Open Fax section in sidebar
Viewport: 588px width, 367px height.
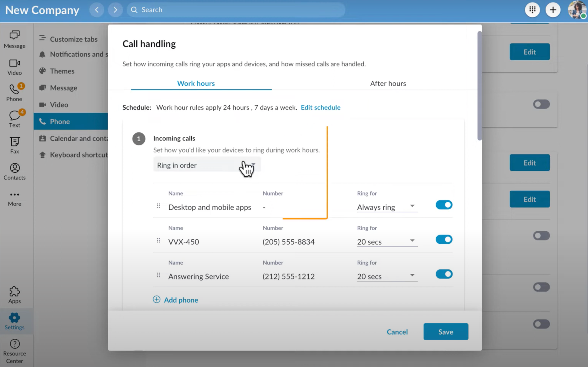point(14,145)
